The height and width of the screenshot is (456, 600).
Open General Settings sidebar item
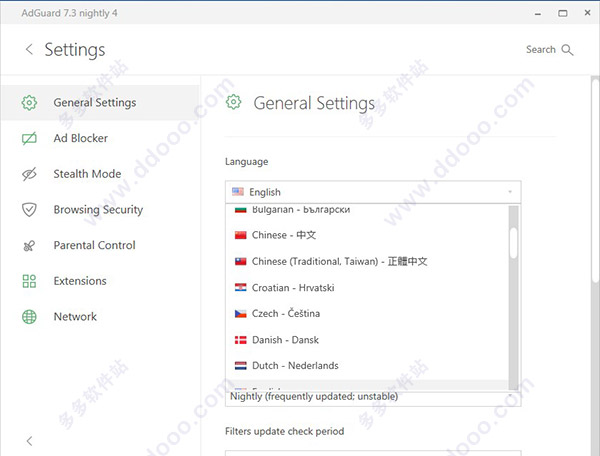[x=100, y=103]
